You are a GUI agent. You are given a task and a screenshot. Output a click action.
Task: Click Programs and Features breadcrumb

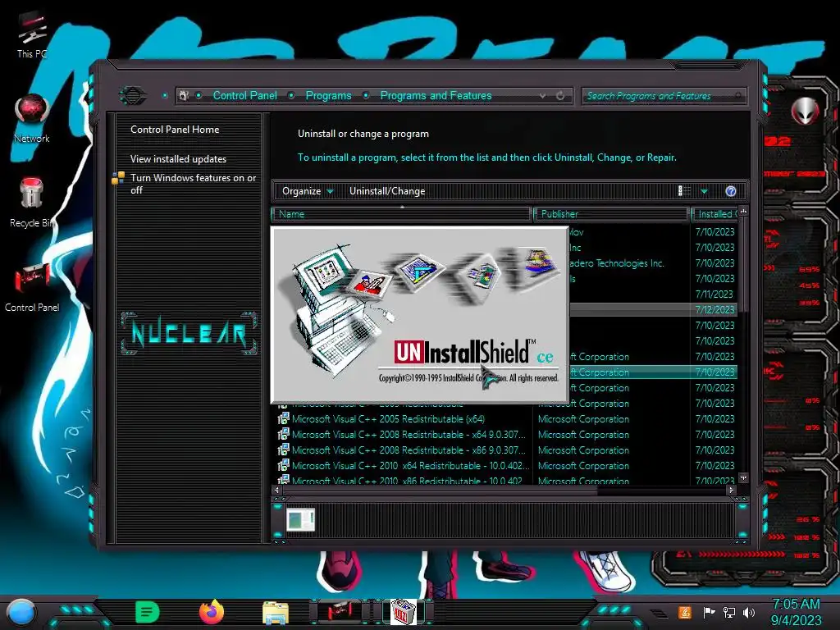pyautogui.click(x=436, y=95)
